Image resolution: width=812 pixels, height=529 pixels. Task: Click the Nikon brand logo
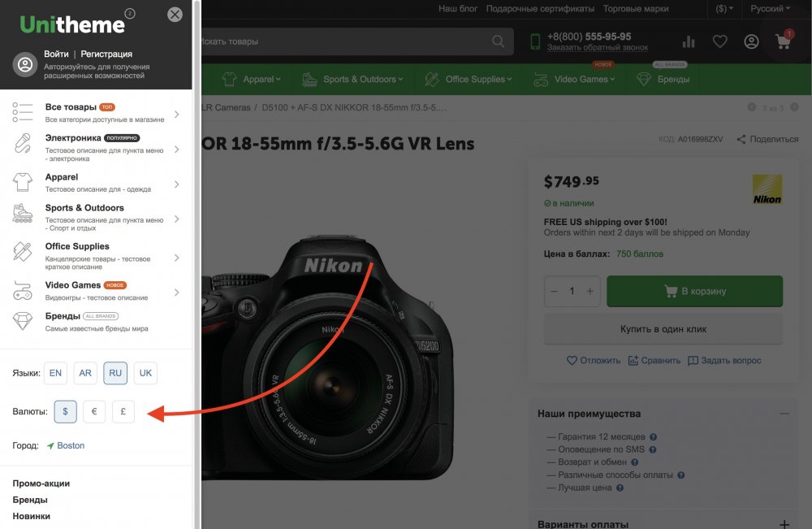(x=767, y=189)
